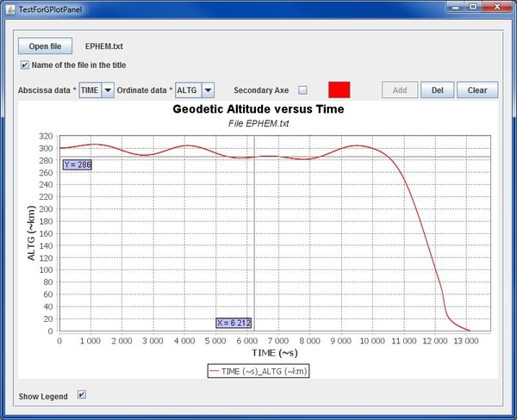Enable the Secondary Axe checkbox
Screen dimensions: 517x420
click(x=302, y=90)
